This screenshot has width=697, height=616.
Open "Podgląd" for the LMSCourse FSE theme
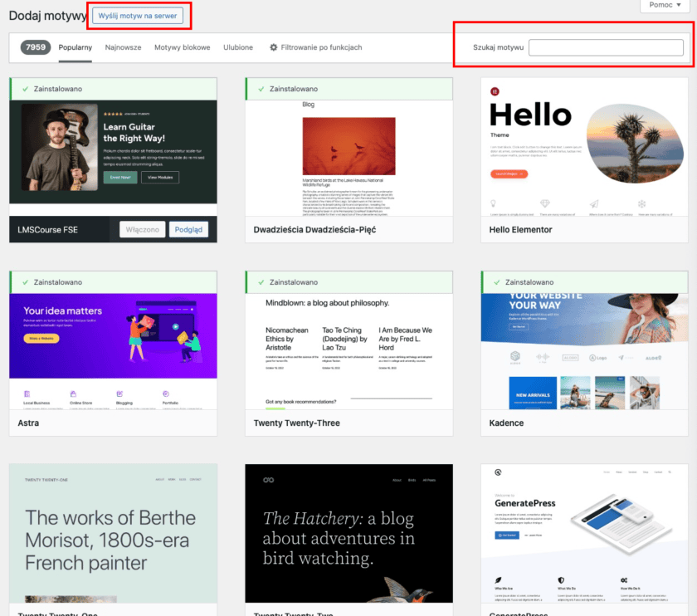click(x=188, y=229)
